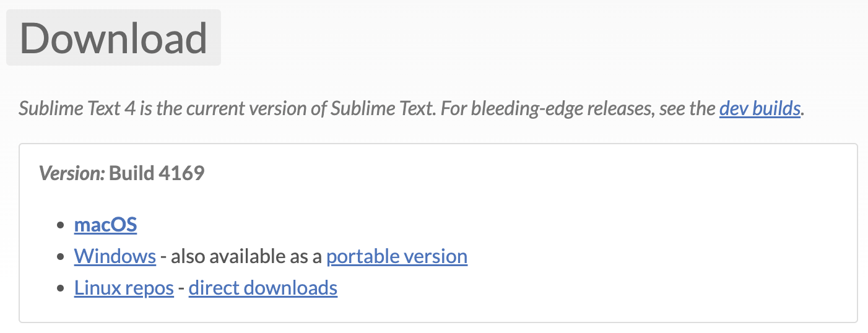Click the Download page heading
The width and height of the screenshot is (868, 333).
click(x=113, y=38)
